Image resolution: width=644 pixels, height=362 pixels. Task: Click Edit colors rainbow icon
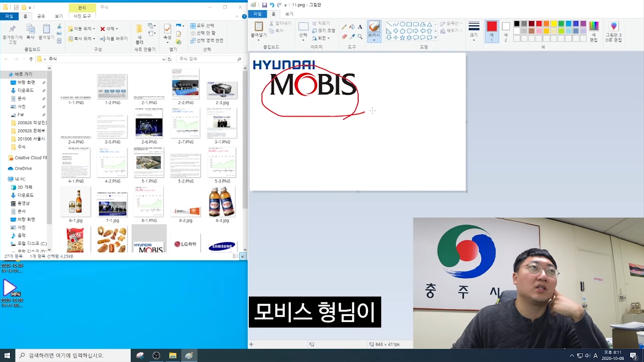594,26
